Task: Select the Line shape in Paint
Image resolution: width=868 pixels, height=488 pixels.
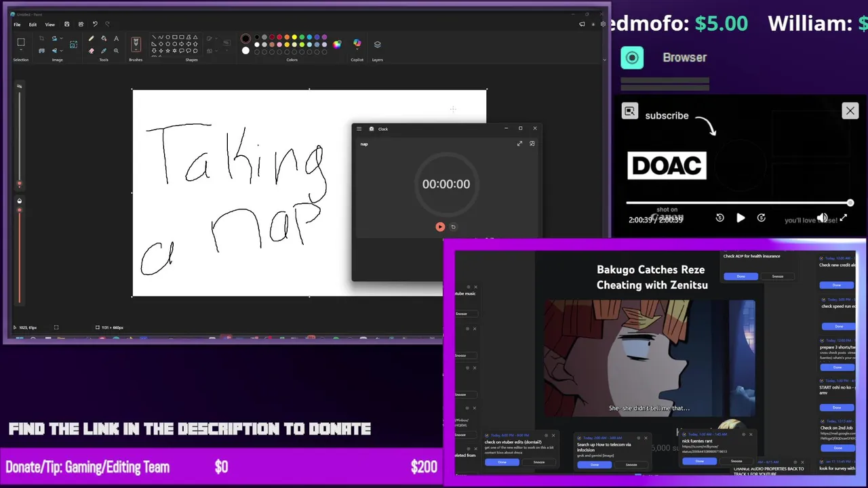Action: point(154,37)
